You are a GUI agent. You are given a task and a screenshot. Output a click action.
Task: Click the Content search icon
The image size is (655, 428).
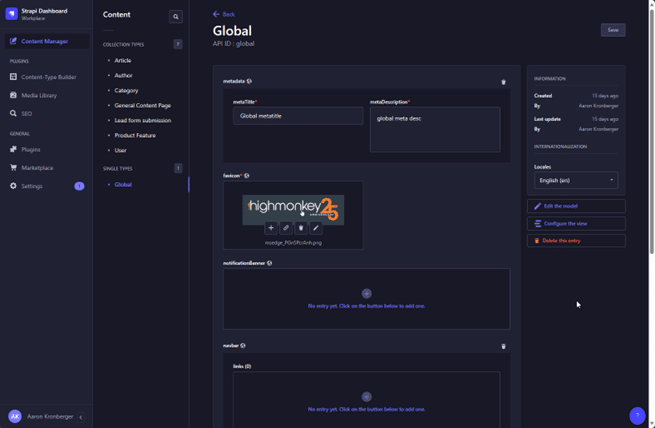pyautogui.click(x=176, y=17)
